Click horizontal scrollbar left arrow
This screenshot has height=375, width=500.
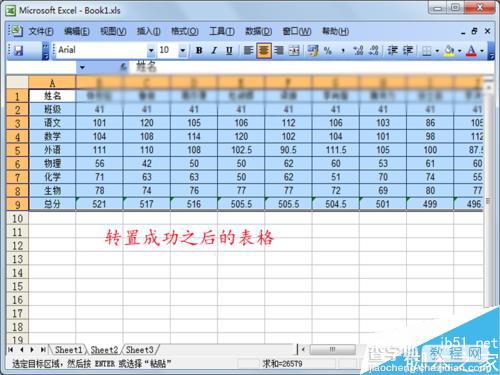point(303,349)
